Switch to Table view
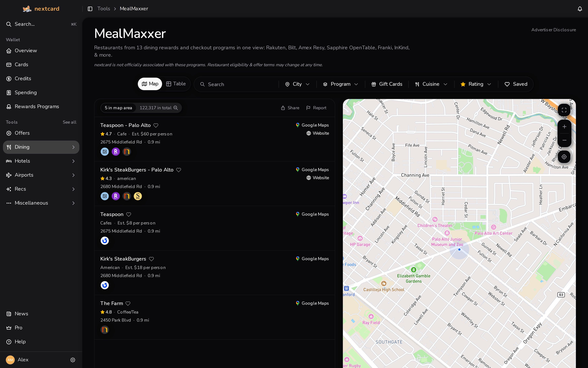 pyautogui.click(x=176, y=84)
